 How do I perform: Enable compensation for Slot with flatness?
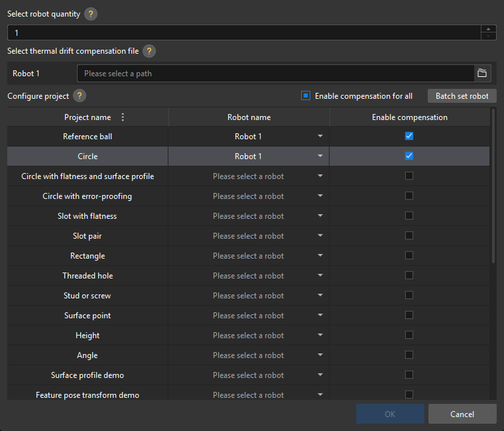point(409,215)
